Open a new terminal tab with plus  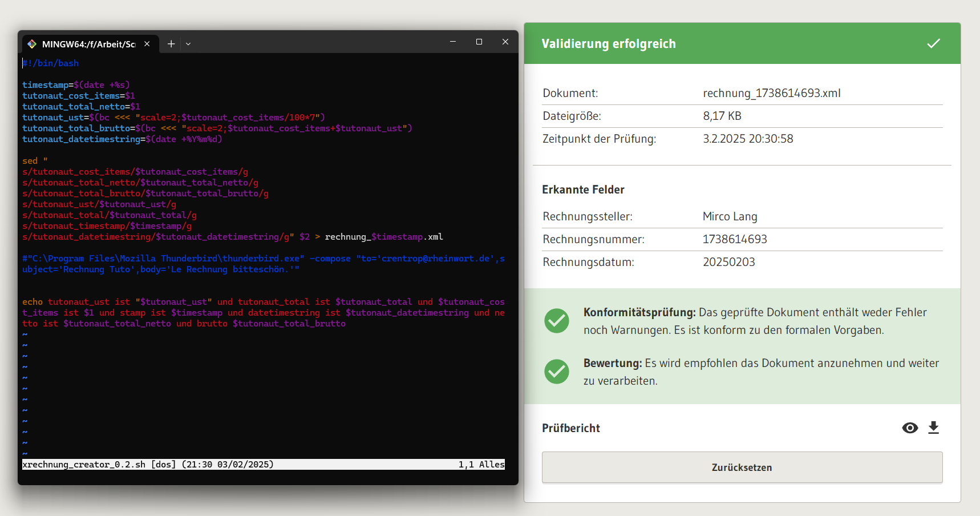pos(171,44)
